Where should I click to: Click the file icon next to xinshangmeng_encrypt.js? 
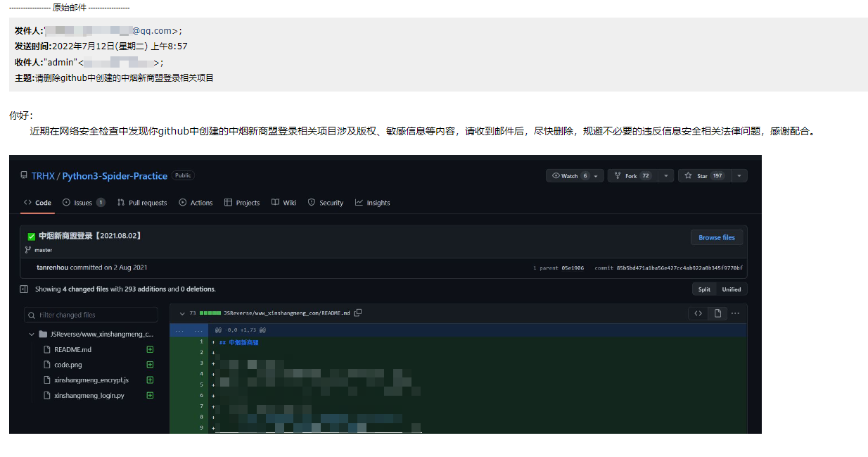[47, 380]
